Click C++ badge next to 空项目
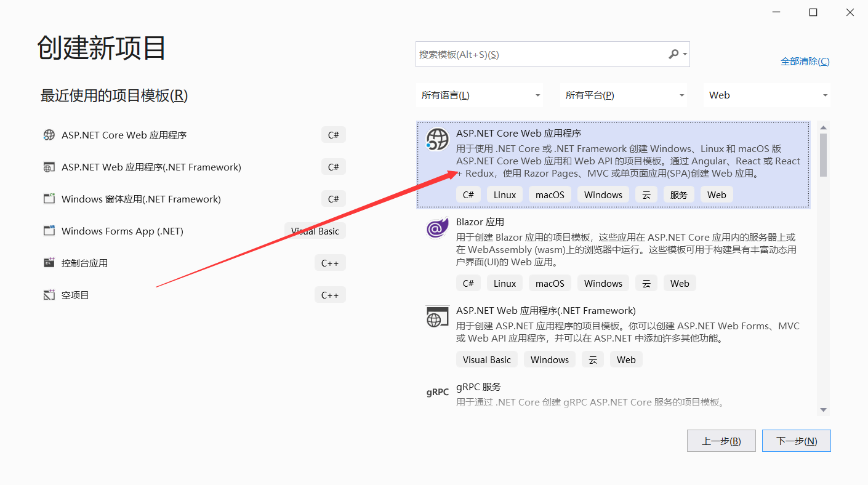This screenshot has height=485, width=868. [330, 295]
